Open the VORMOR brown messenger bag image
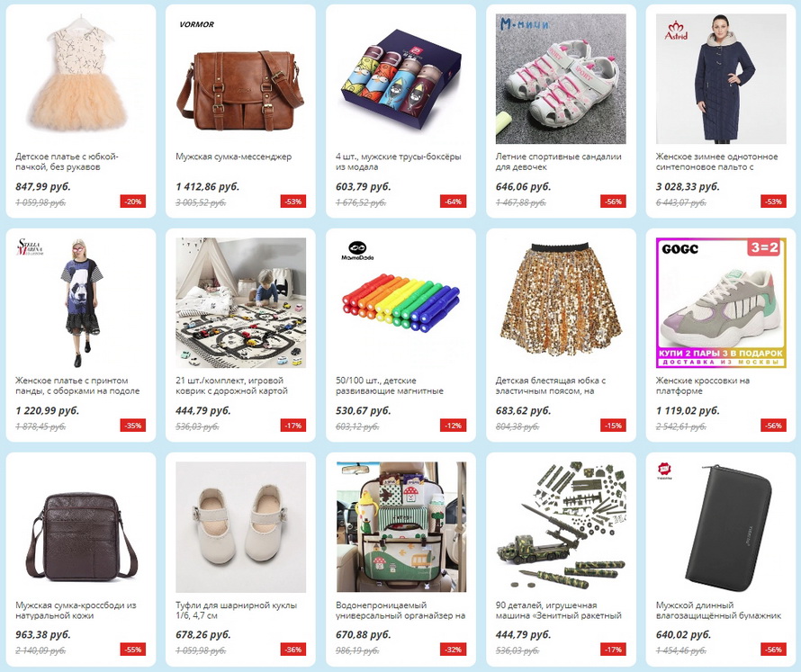Viewport: 801px width, 672px height. click(x=240, y=78)
